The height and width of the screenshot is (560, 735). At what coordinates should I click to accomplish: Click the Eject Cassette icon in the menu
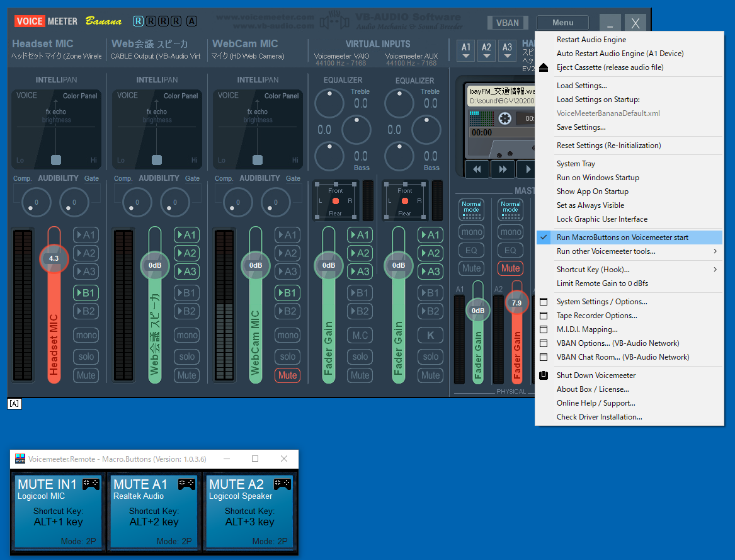544,67
